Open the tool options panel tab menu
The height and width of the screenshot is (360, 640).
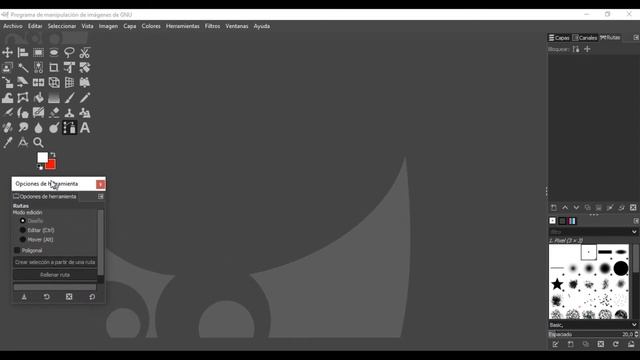point(100,196)
